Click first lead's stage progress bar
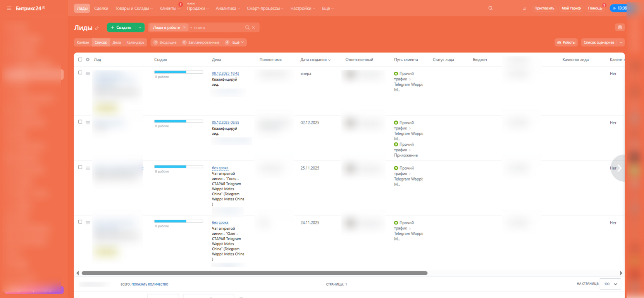 [x=178, y=72]
